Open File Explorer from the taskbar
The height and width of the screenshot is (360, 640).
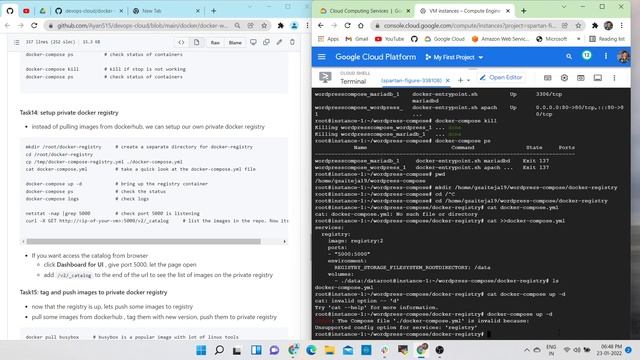[x=329, y=350]
